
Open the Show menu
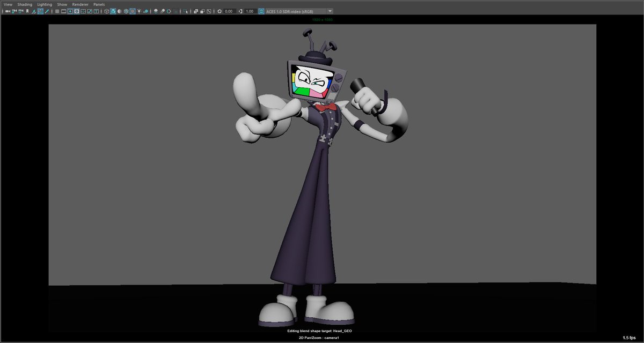tap(62, 4)
